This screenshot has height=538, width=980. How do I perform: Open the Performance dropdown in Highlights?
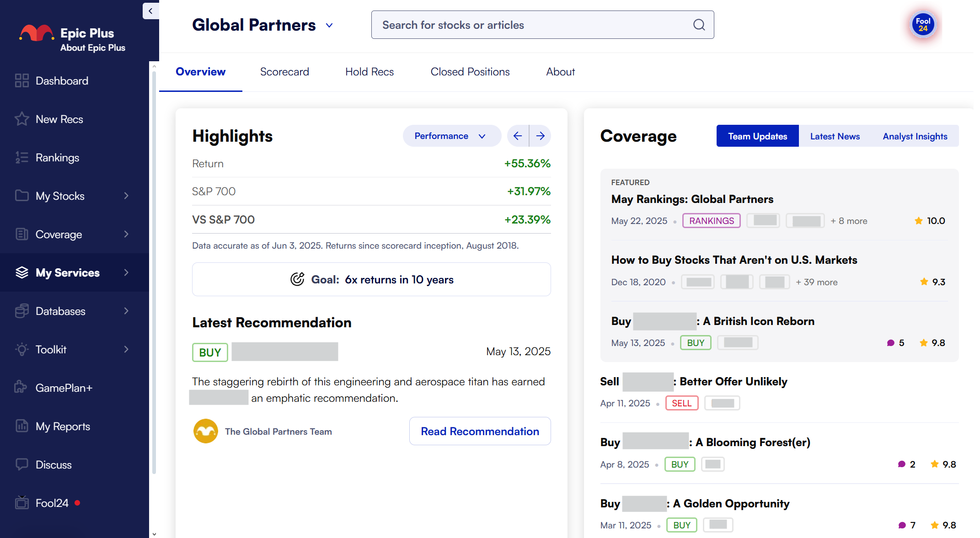[x=452, y=136]
